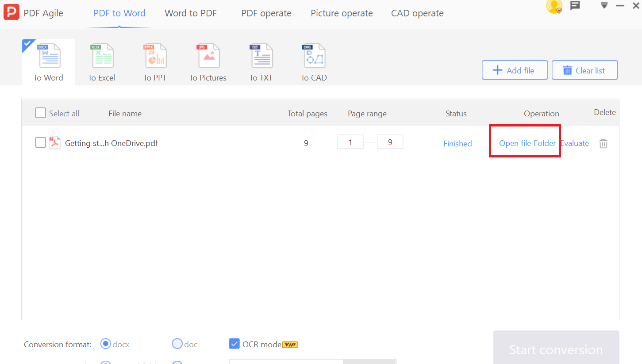Screen dimensions: 642x364
Task: Check the box for Getting st...h OneDrive.pdf
Action: tap(41, 142)
